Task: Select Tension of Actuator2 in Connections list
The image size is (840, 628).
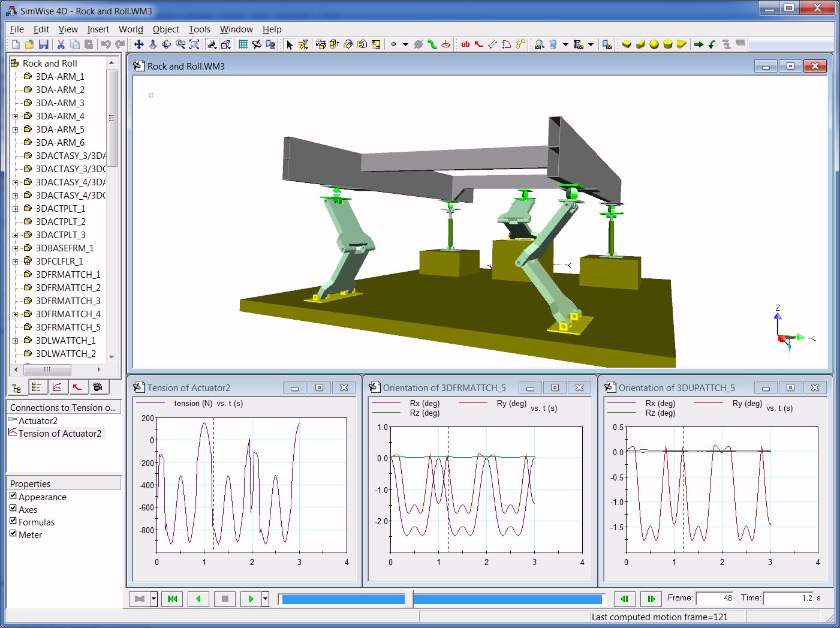Action: click(60, 433)
